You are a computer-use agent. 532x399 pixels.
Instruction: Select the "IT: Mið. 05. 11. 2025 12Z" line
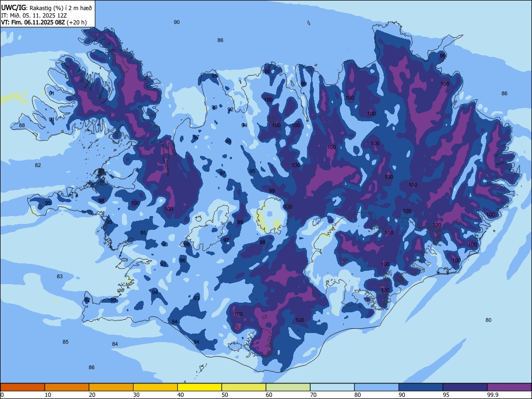pyautogui.click(x=34, y=15)
